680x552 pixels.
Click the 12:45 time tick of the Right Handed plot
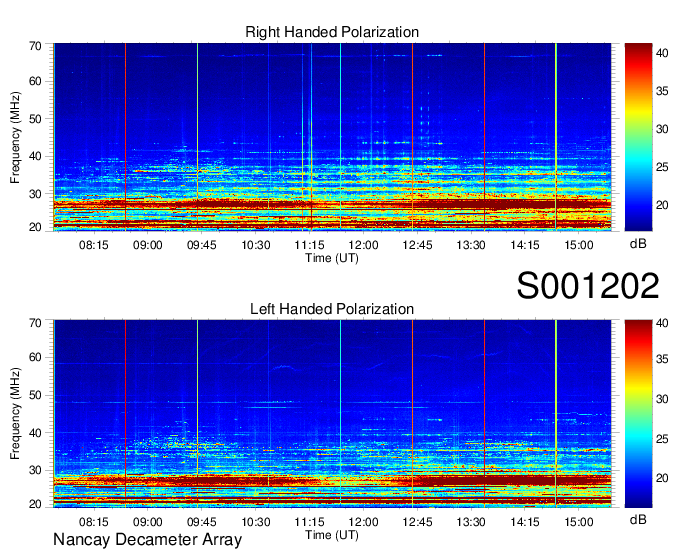click(417, 245)
